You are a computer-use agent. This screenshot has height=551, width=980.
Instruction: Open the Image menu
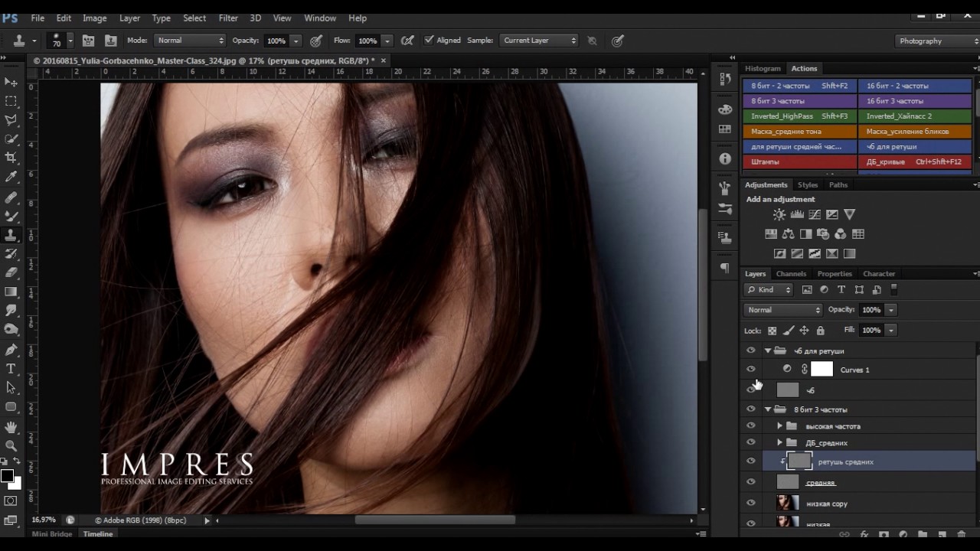click(94, 18)
